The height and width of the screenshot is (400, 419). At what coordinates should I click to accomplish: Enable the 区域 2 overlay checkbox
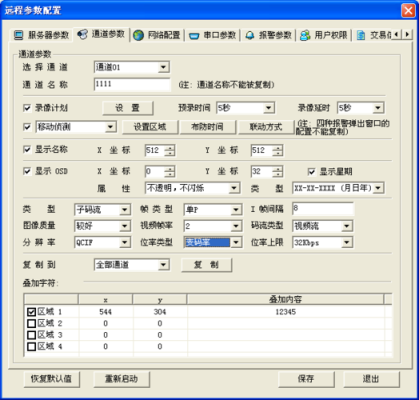click(31, 323)
